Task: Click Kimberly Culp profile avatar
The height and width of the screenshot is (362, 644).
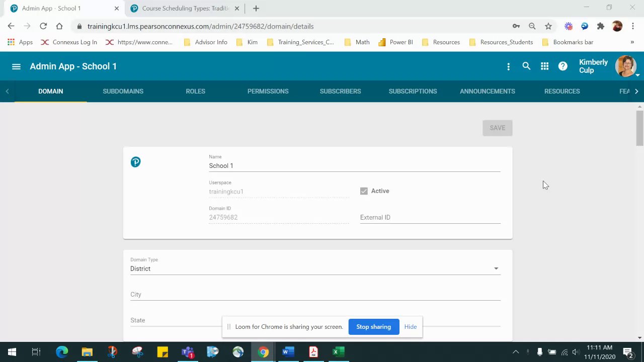Action: (625, 66)
